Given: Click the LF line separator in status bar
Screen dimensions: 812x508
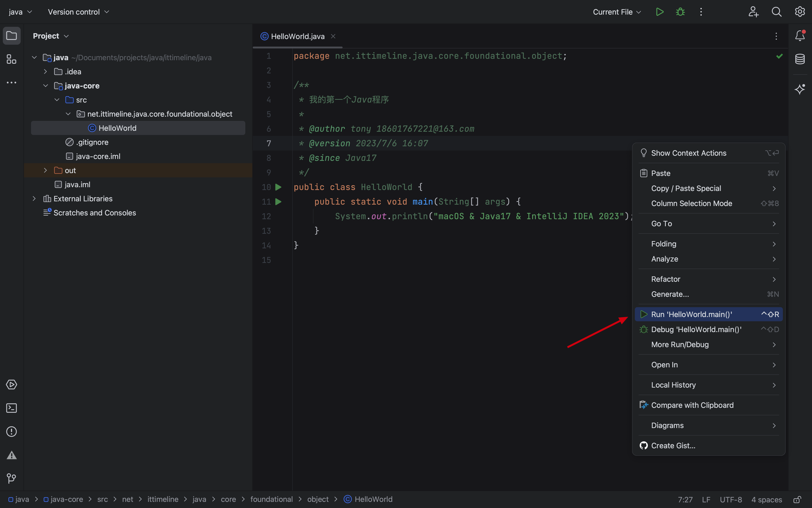Looking at the screenshot, I should coord(706,500).
